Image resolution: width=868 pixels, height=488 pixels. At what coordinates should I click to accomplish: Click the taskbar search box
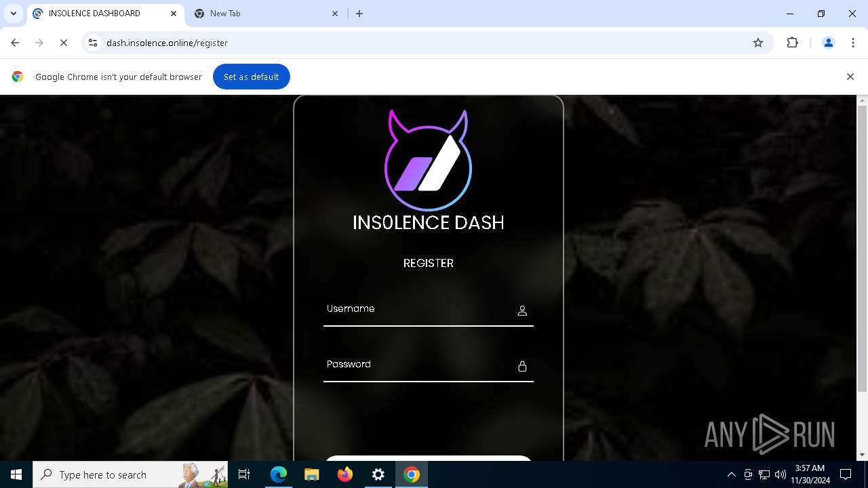coord(130,474)
